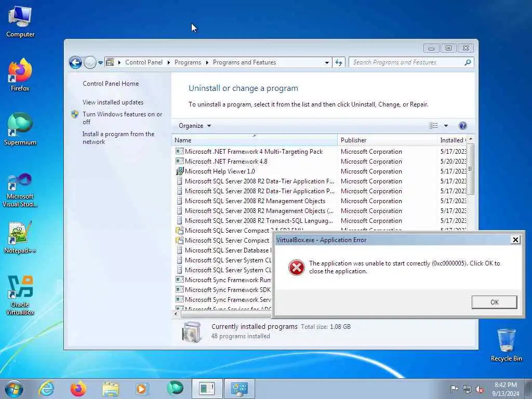
Task: Open the Microsoft Visual Studio desktop shortcut
Action: (20, 190)
